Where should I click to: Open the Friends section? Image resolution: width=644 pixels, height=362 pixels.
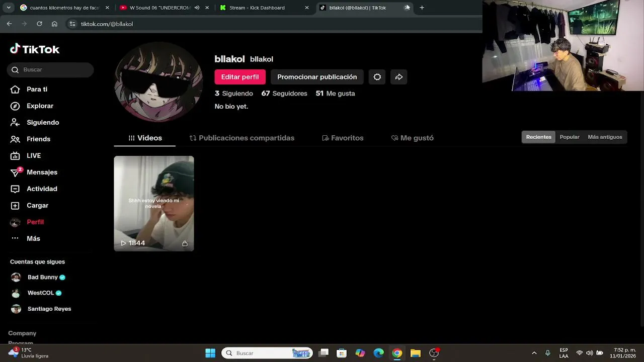coord(31,139)
